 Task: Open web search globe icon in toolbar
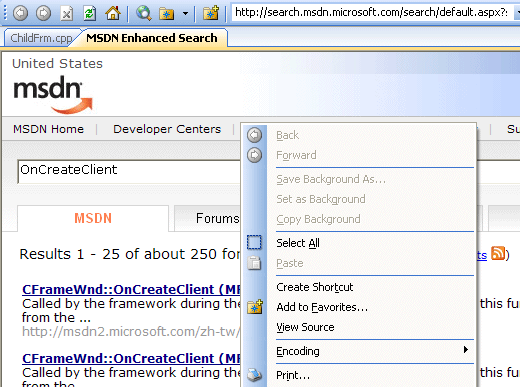144,13
